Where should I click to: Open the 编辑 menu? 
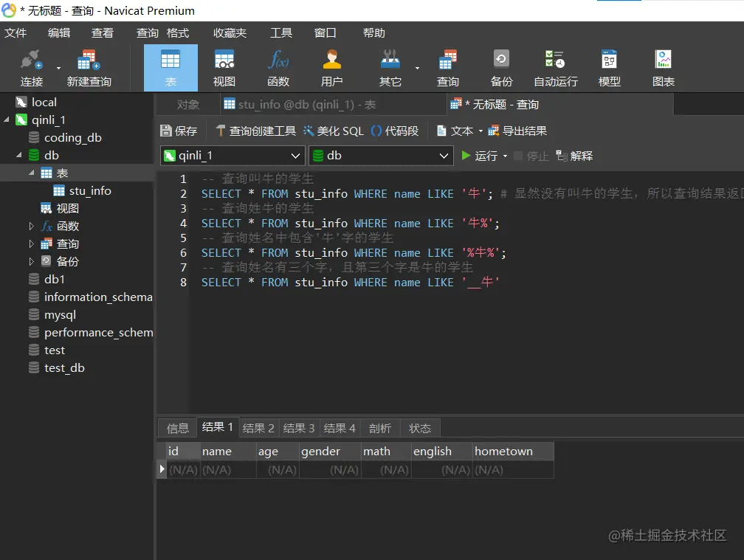click(x=59, y=32)
